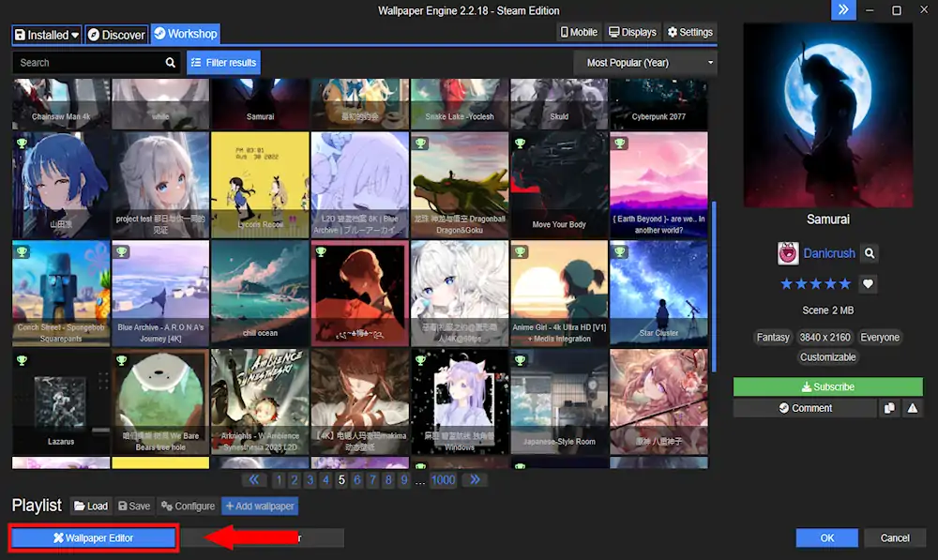Click Filter results button
The height and width of the screenshot is (560, 938).
click(x=224, y=62)
